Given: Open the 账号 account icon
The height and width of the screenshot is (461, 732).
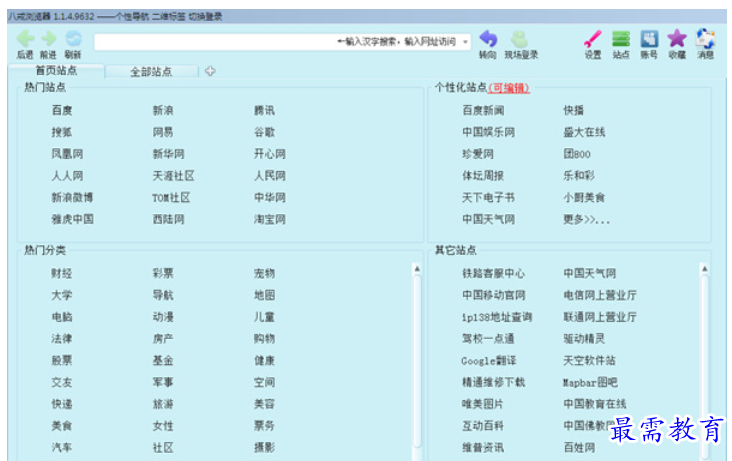Looking at the screenshot, I should pos(649,39).
